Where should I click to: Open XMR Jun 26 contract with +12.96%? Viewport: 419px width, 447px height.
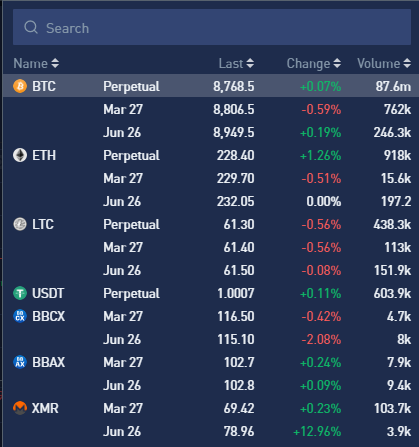click(x=211, y=431)
